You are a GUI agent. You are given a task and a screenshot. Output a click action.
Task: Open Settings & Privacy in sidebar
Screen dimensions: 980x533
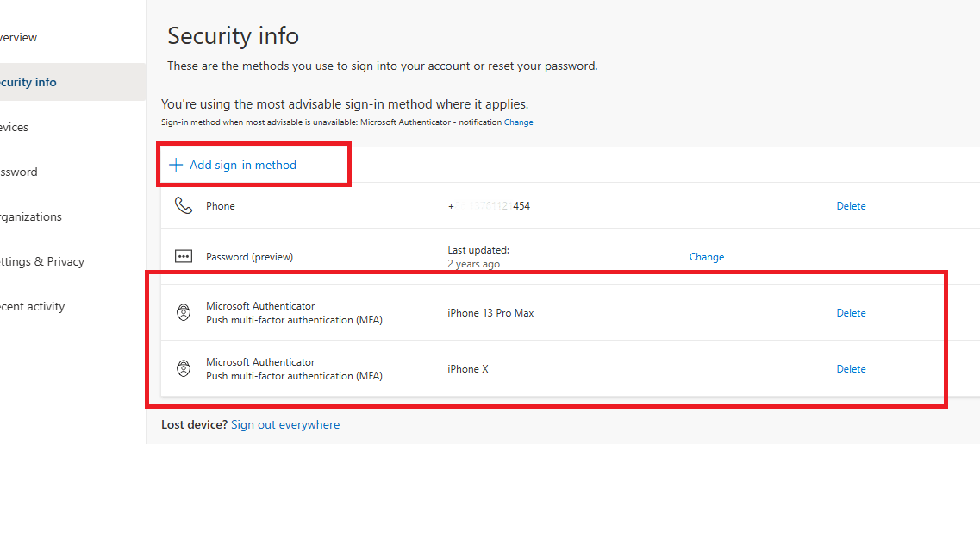tap(42, 261)
